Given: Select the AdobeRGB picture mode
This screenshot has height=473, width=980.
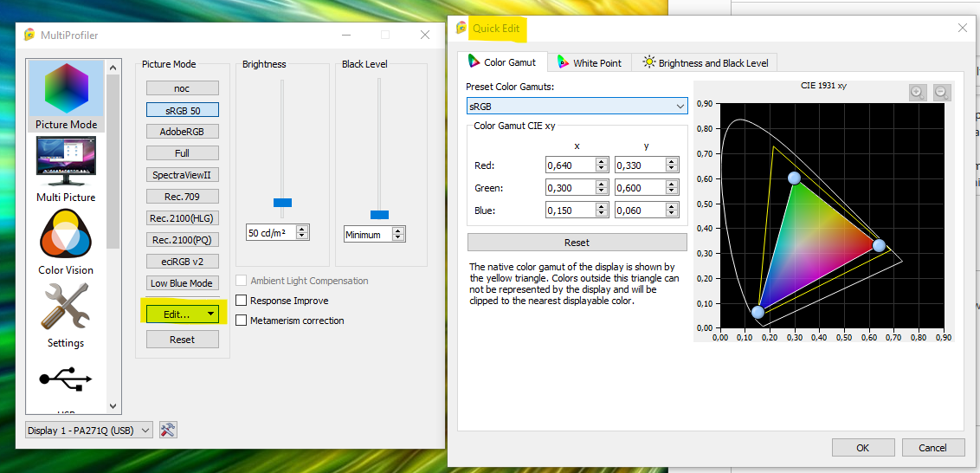Looking at the screenshot, I should pos(182,132).
